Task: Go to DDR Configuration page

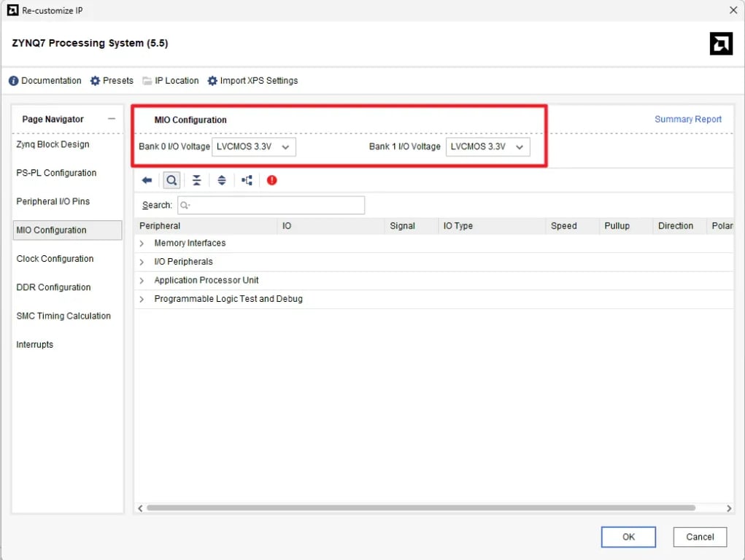Action: pos(53,287)
